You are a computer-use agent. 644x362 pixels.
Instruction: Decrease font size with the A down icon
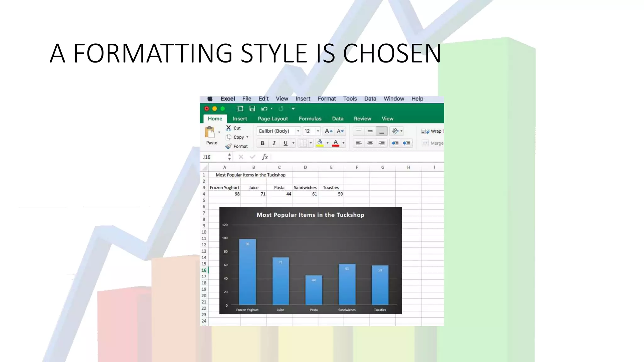340,131
